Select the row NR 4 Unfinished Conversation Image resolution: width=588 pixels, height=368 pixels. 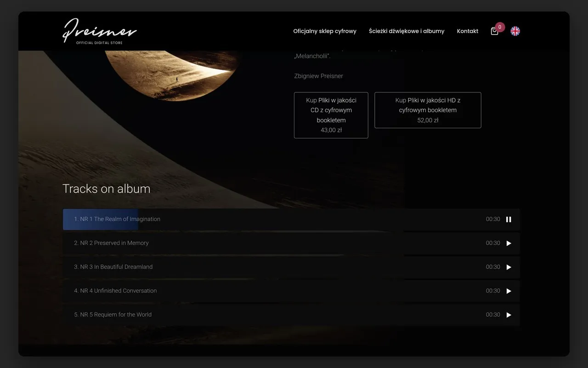(x=291, y=291)
